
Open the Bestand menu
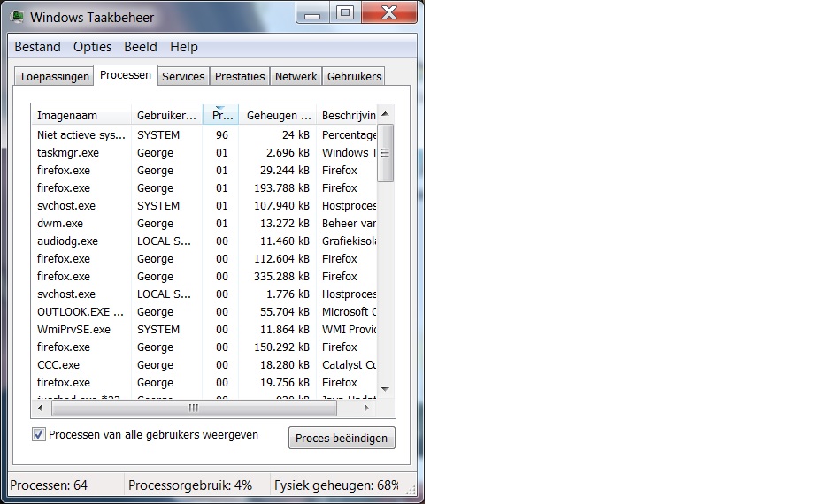coord(38,47)
